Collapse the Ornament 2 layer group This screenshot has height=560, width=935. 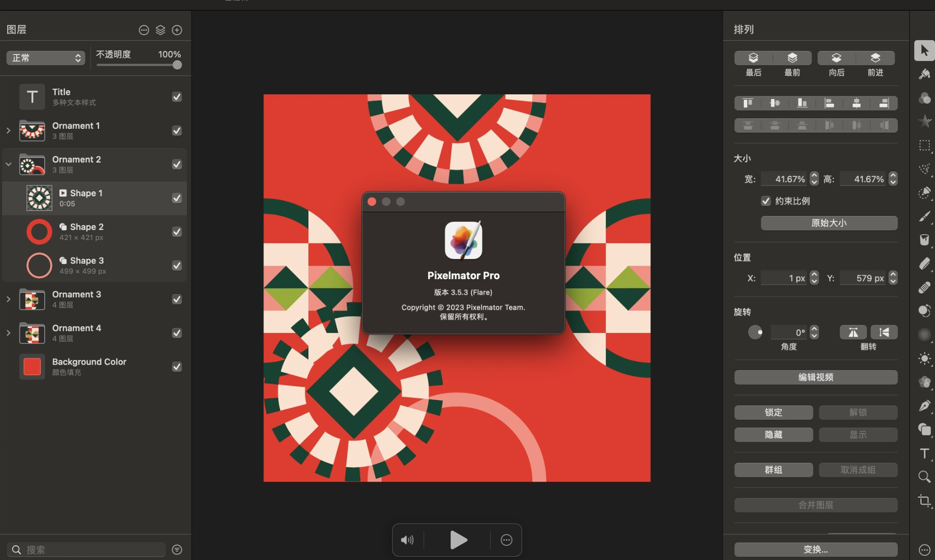tap(8, 164)
